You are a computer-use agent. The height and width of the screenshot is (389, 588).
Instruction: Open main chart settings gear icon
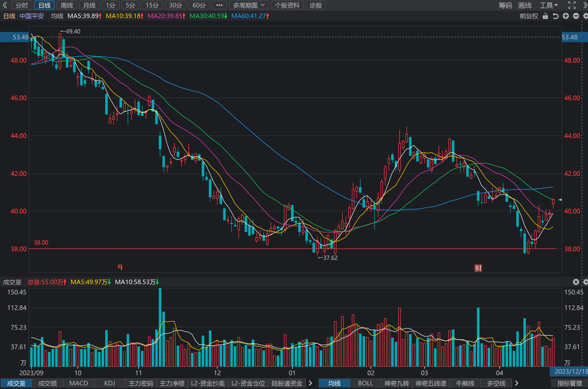[585, 16]
